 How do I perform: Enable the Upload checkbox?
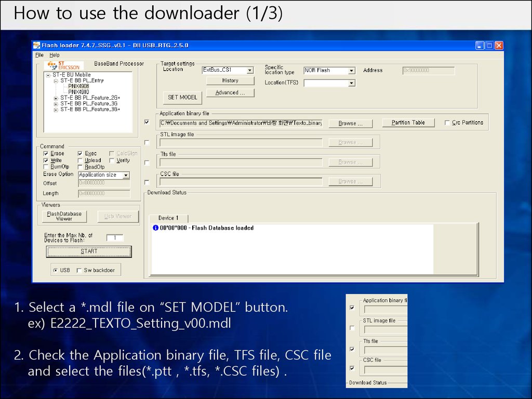click(80, 161)
